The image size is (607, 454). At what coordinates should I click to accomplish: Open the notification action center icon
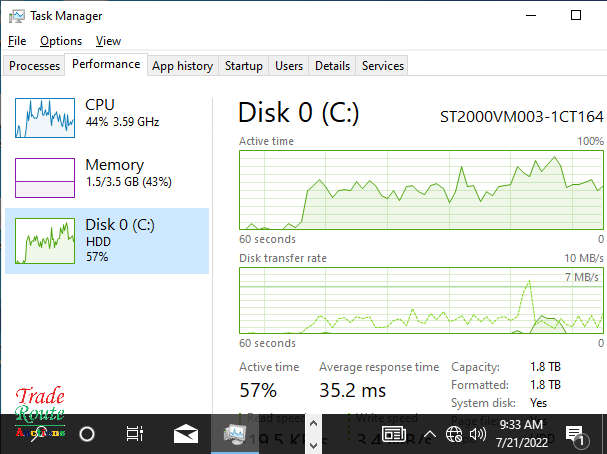point(576,434)
